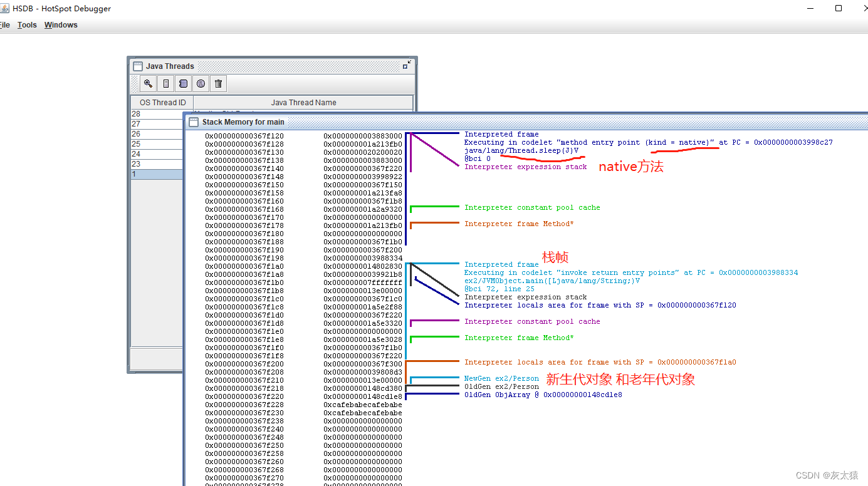Click 'OldGen ObjArray' annotation
Image resolution: width=868 pixels, height=486 pixels.
(543, 395)
